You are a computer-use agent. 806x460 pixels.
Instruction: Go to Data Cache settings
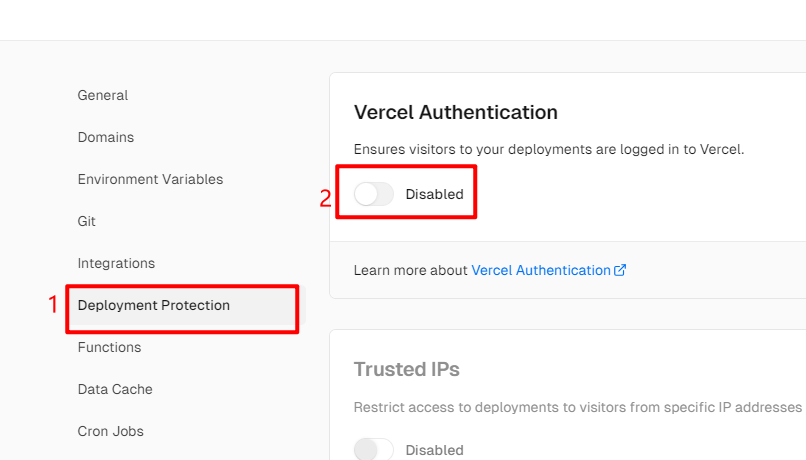coord(115,390)
